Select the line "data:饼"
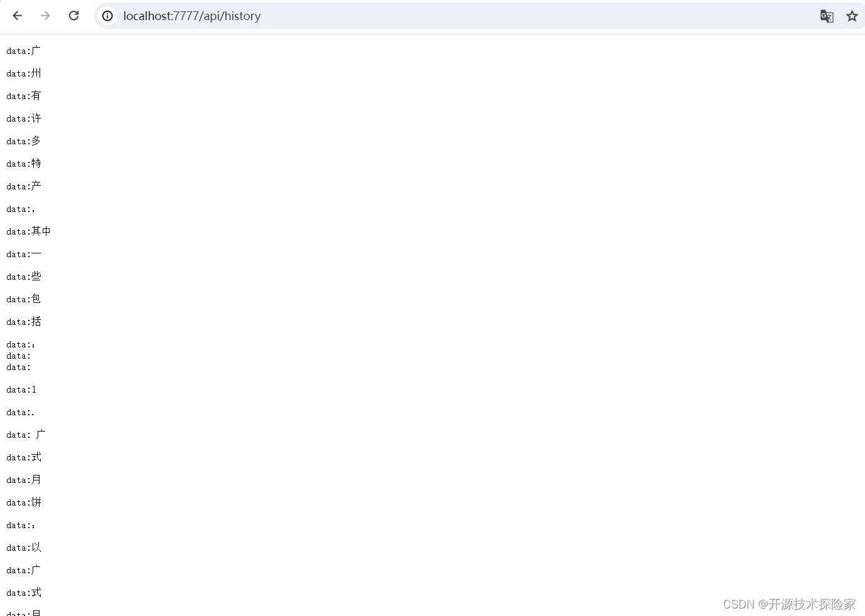 click(x=24, y=502)
